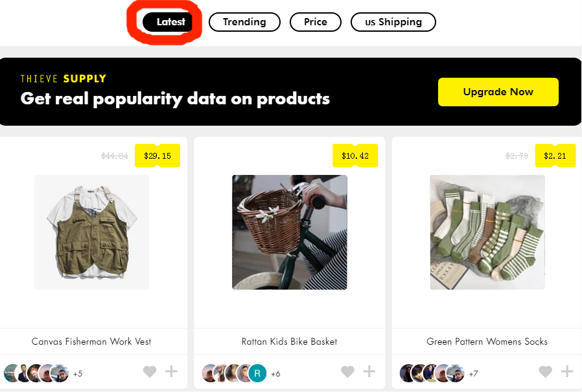Click the $29.15 price tag
582x392 pixels.
pyautogui.click(x=157, y=156)
